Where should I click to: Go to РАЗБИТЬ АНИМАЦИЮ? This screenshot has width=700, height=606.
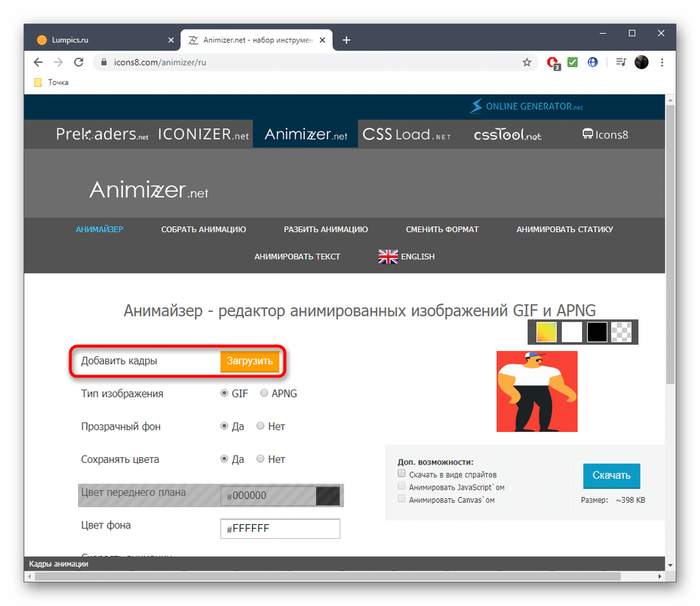pos(326,229)
